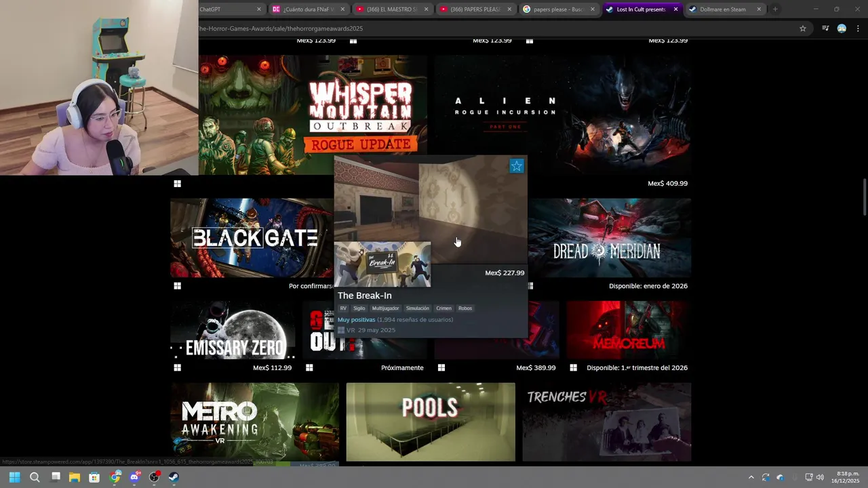Open the Chrome profile avatar

842,28
